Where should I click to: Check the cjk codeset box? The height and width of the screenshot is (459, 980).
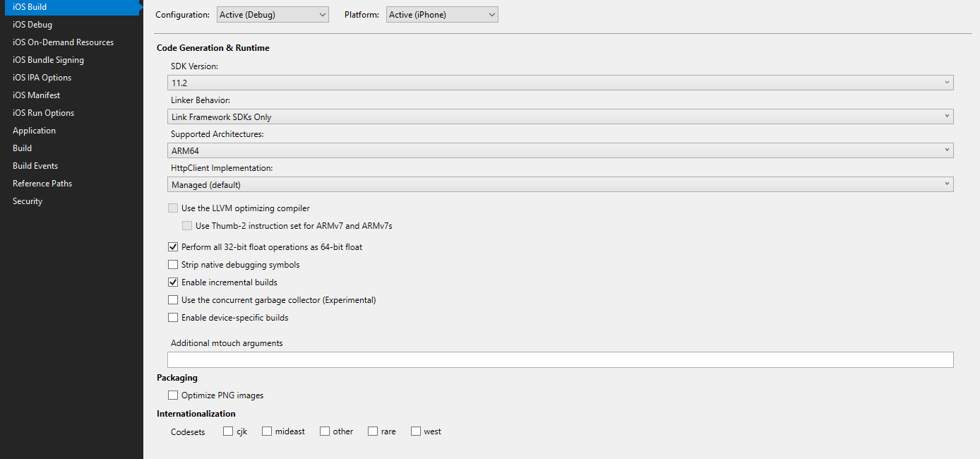point(228,431)
